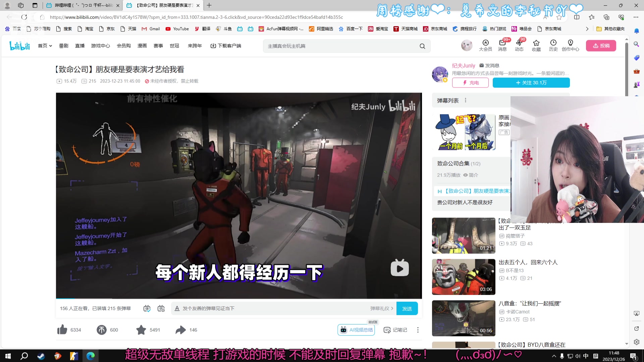Expand bookmarks overflow chevron

click(587, 29)
